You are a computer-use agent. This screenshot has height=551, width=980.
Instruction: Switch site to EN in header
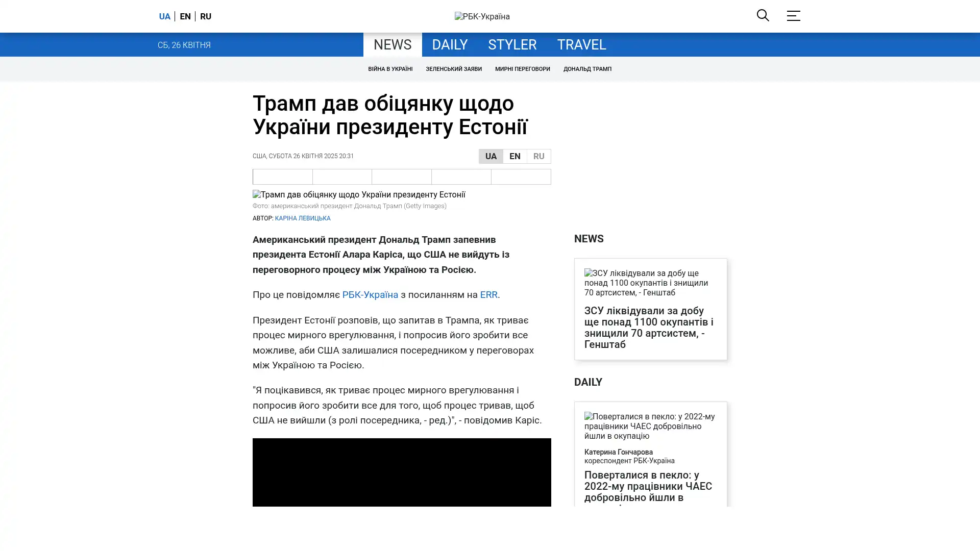(185, 16)
